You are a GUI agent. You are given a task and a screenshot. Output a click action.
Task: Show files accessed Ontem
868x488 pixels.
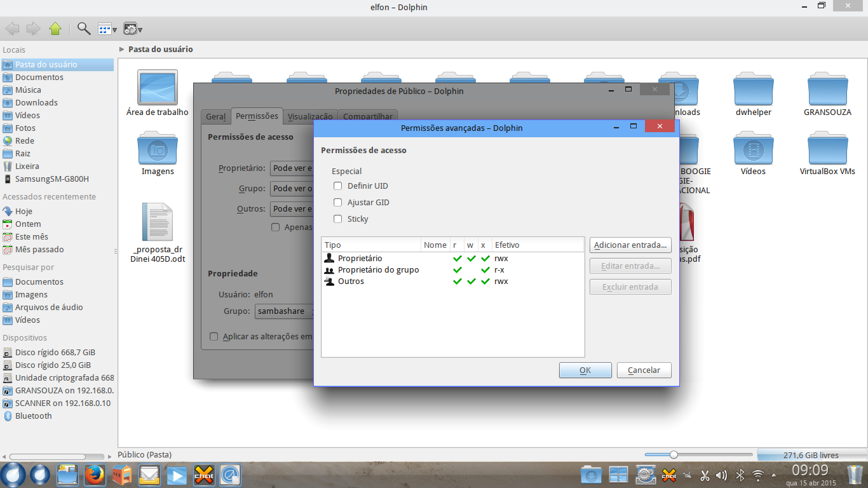click(28, 224)
